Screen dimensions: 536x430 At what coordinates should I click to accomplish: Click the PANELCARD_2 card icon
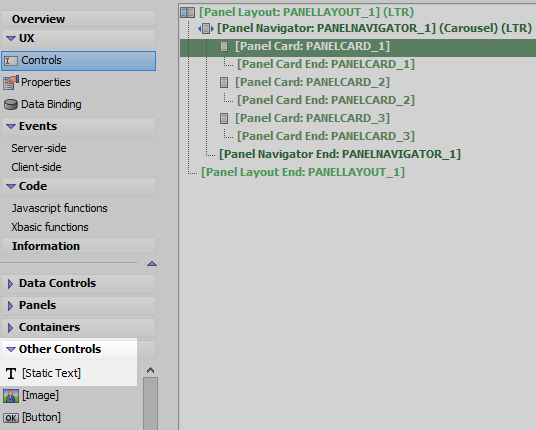point(224,82)
